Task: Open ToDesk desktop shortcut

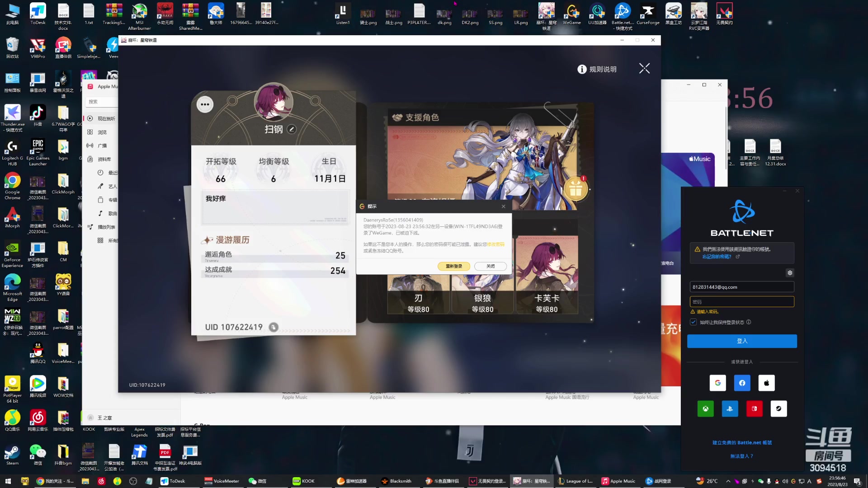Action: coord(38,14)
